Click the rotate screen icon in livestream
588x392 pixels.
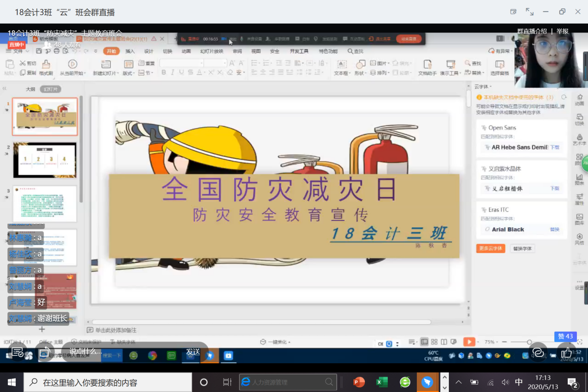[x=45, y=352]
